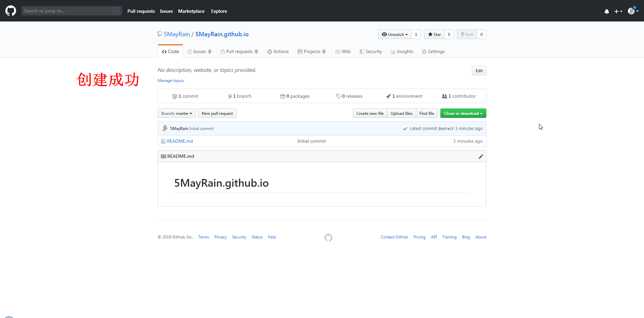Open the 5MayRain.github.io repository link
The height and width of the screenshot is (318, 644).
coord(222,34)
